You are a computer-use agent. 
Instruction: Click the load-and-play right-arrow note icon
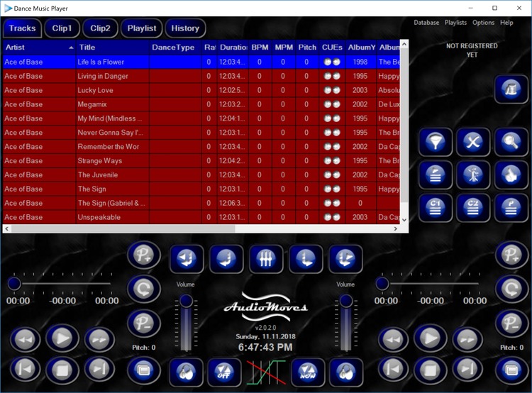tap(345, 259)
